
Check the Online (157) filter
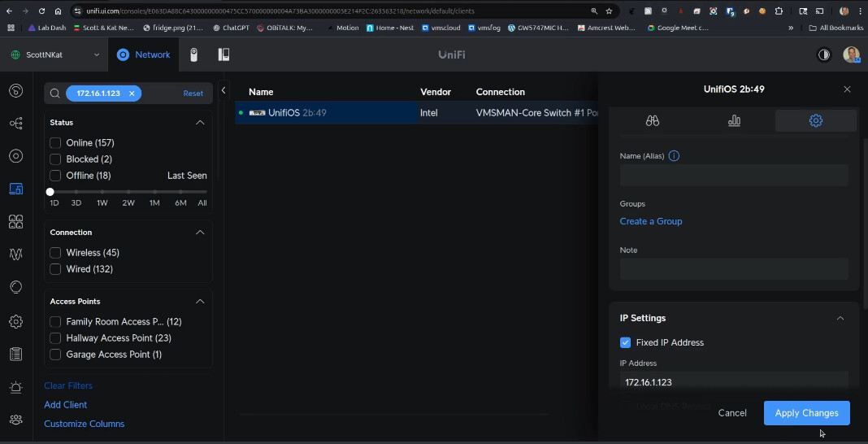(55, 143)
